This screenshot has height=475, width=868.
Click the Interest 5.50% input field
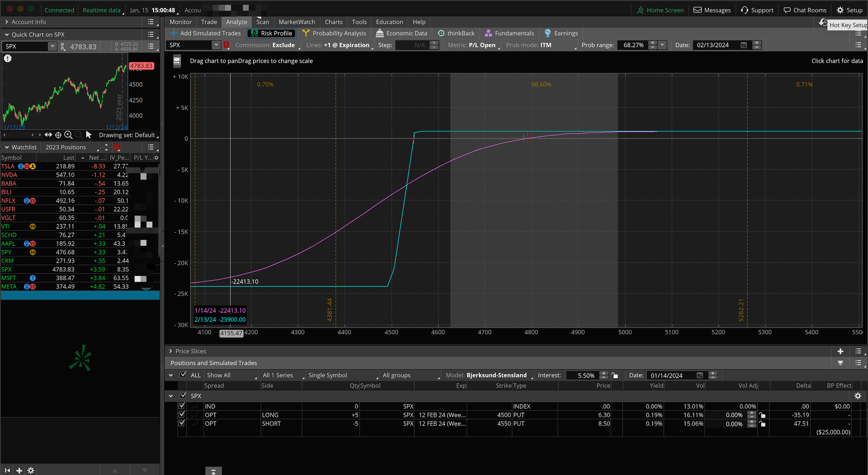(583, 375)
